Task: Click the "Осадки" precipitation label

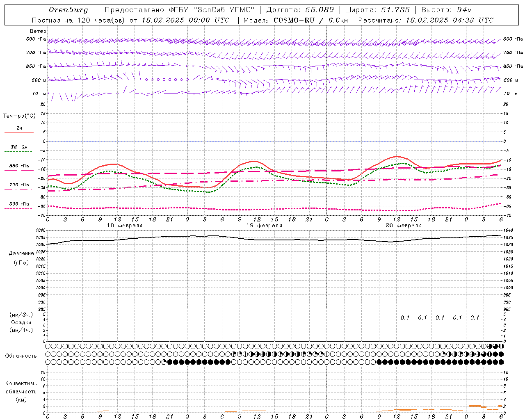Action: (21, 322)
